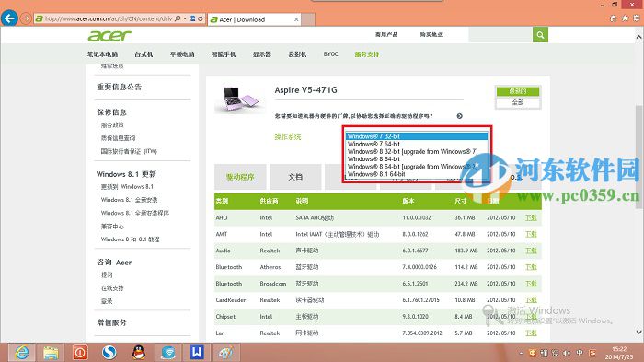
Task: Open the 国际旅行者保证 (ITW) sidebar link
Action: pyautogui.click(x=129, y=151)
